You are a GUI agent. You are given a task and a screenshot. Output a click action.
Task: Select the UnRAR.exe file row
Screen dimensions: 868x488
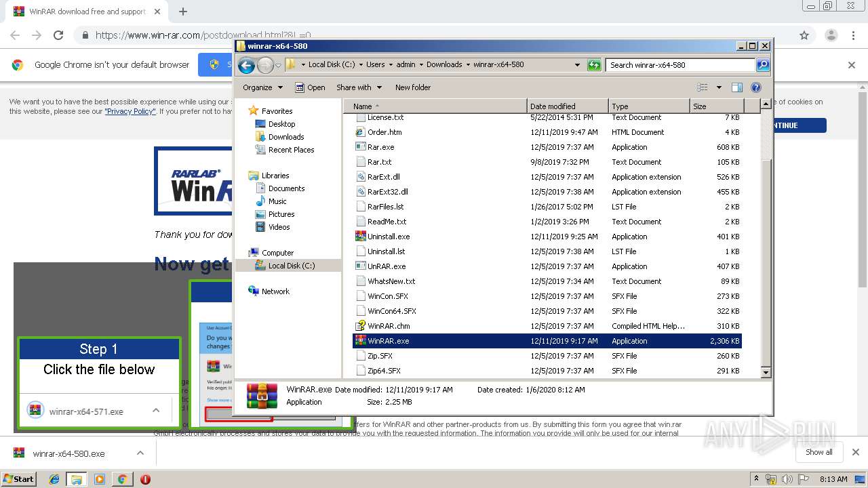coord(547,266)
